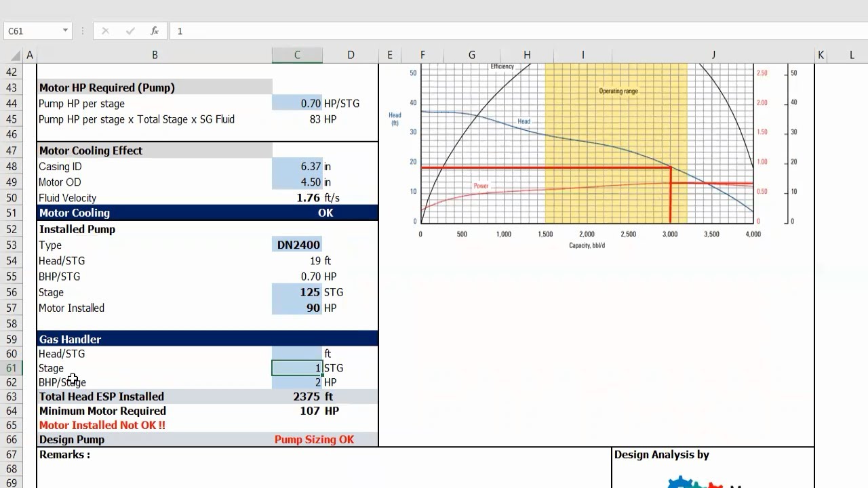Open the Name Box dropdown arrow
868x488 pixels.
coord(65,30)
